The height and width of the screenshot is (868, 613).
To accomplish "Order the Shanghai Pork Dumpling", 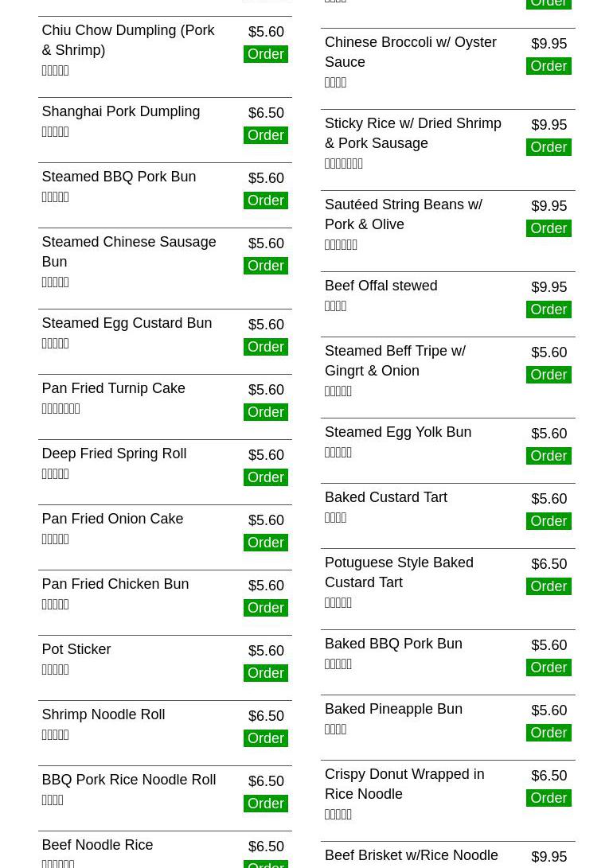I will (265, 135).
